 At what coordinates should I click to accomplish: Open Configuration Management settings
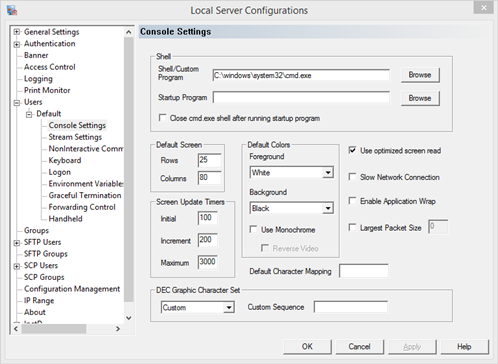[x=72, y=289]
